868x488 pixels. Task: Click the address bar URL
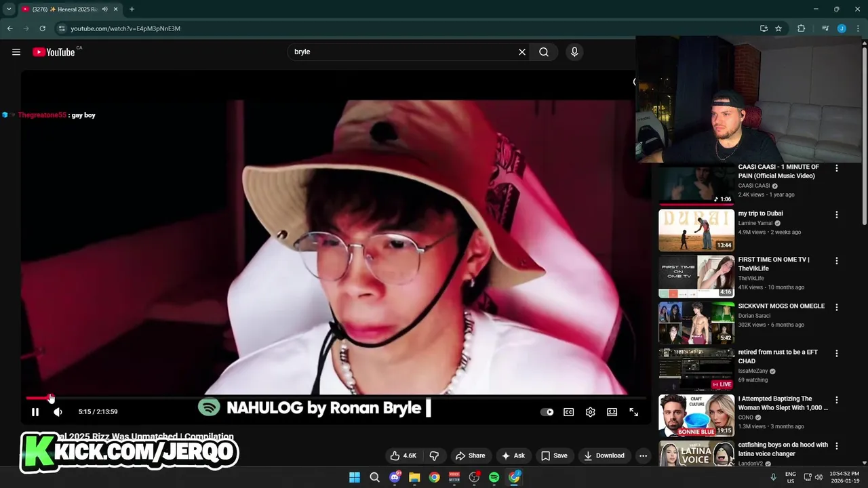tap(125, 28)
